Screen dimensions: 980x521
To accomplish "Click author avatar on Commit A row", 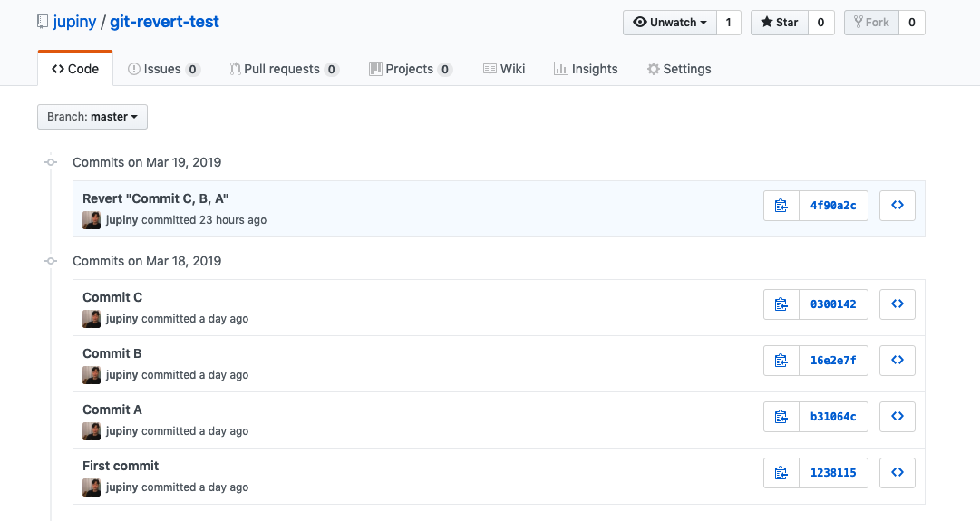I will (92, 431).
